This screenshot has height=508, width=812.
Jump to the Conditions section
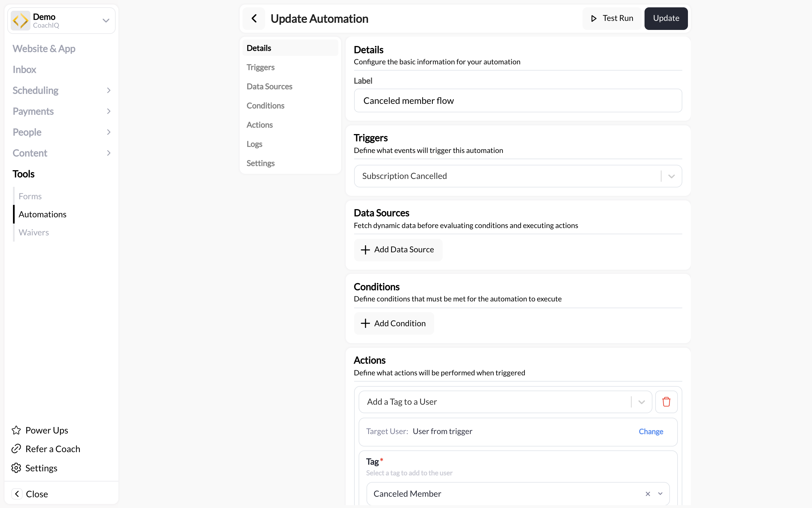(x=290, y=106)
